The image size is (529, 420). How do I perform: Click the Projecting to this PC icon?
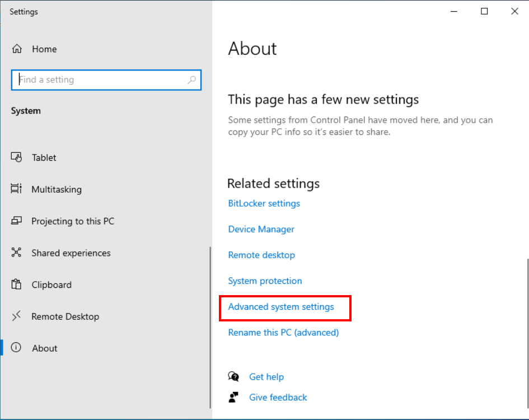16,221
